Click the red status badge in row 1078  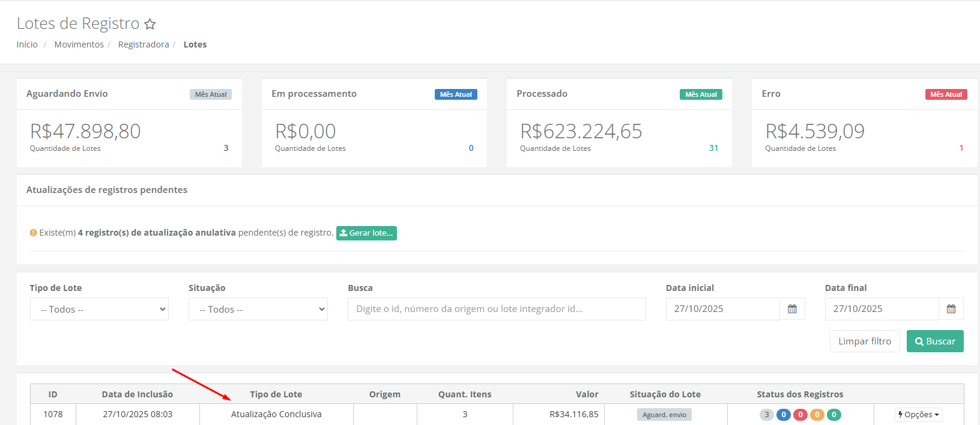pos(800,415)
